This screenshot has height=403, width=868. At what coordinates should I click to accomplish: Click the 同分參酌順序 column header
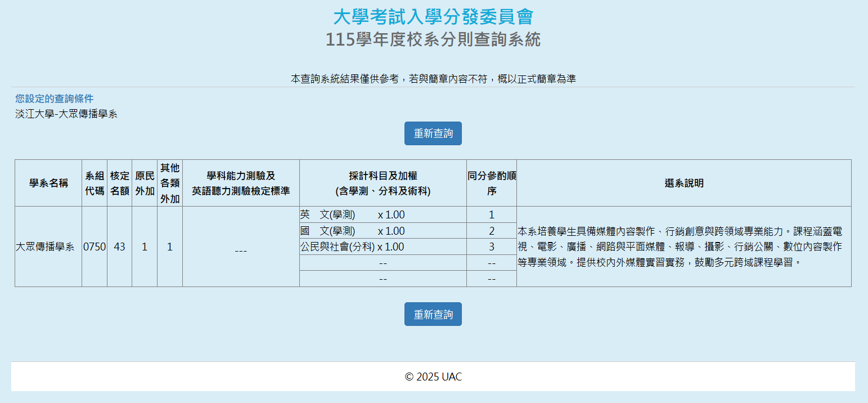[491, 183]
